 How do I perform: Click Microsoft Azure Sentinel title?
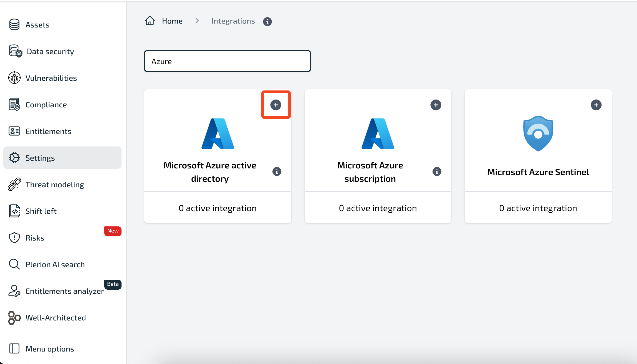538,172
